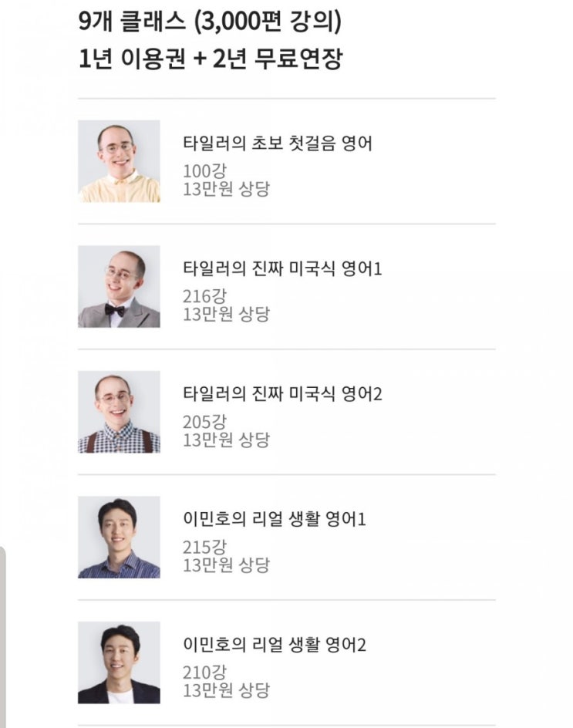Click the 1년 이용권 + 2년 무료연장 heading

coord(211,59)
